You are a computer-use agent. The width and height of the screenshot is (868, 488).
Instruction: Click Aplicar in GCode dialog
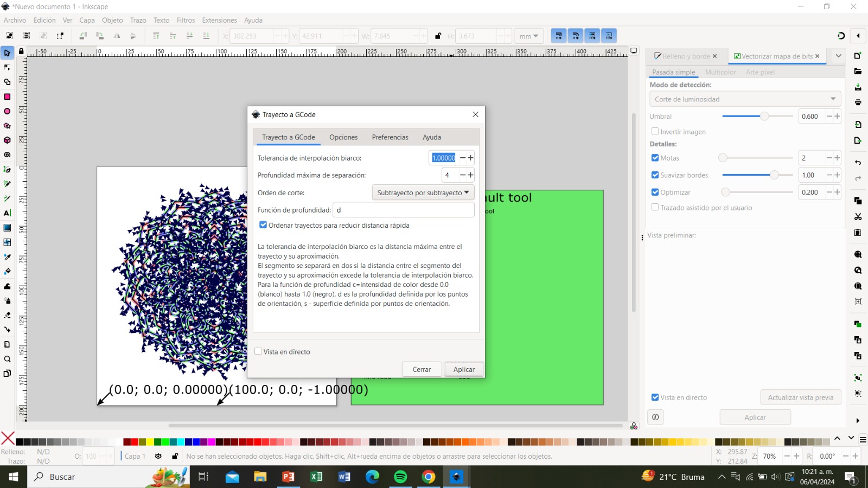click(464, 369)
